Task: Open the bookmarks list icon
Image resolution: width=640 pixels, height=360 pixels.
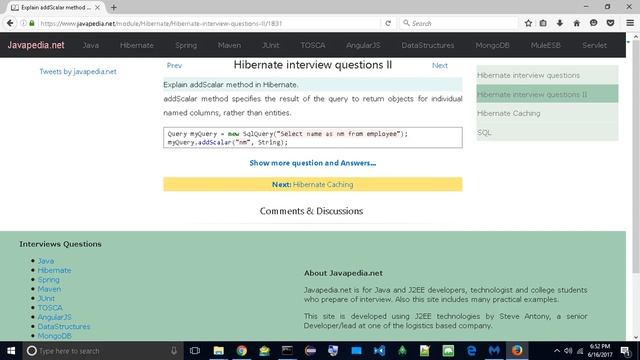Action: [543, 23]
